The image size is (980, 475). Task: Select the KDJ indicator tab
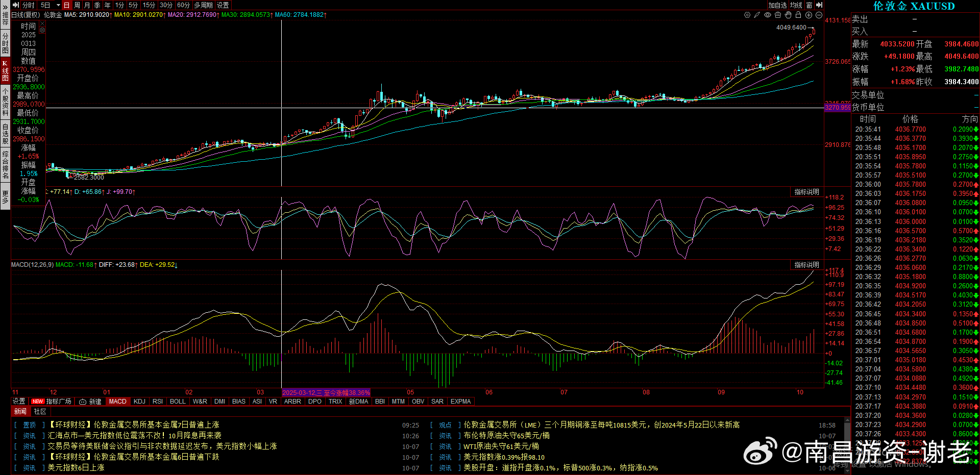pyautogui.click(x=139, y=402)
